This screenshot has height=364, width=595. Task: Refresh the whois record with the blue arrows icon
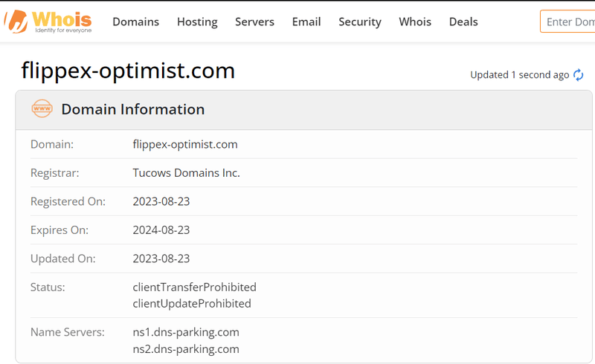(579, 75)
